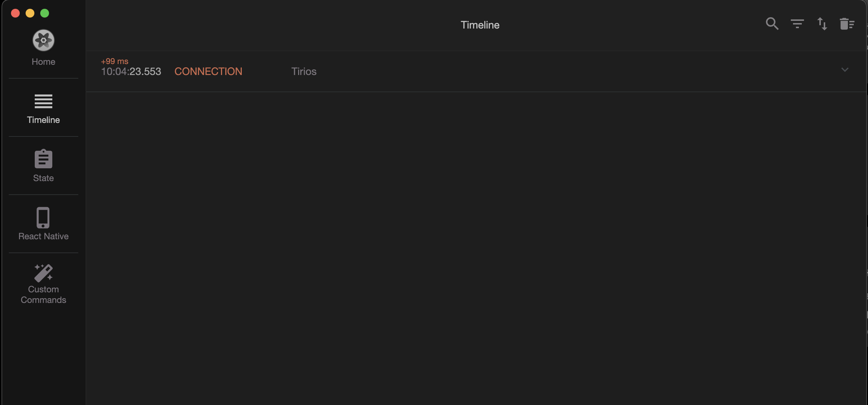Open the State clipboard icon

coord(43,159)
